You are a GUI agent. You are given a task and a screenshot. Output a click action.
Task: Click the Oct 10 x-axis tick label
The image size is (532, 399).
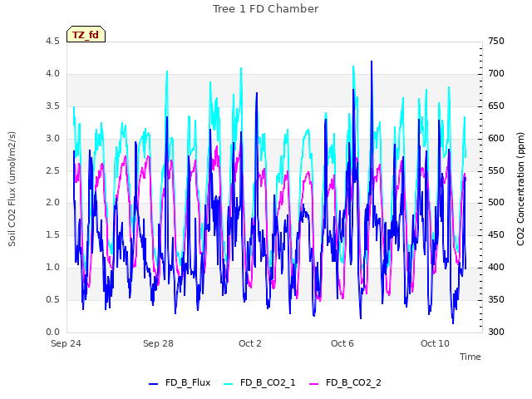pos(435,343)
